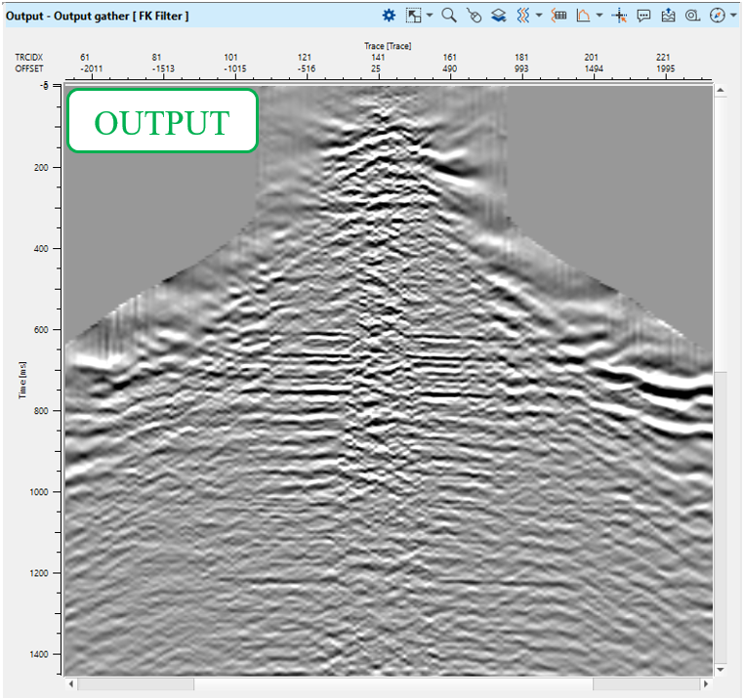Open the settings gear in the toolbar
The image size is (744, 700).
[389, 16]
